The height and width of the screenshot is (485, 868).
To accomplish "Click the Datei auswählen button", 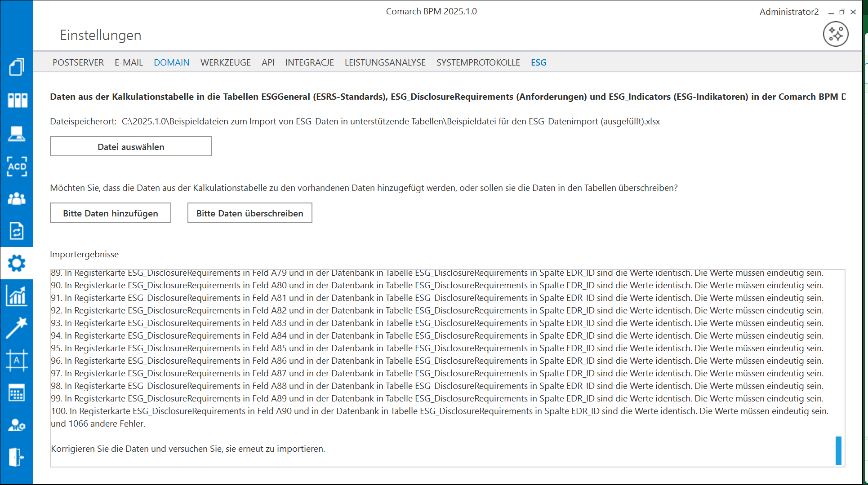I will [131, 146].
